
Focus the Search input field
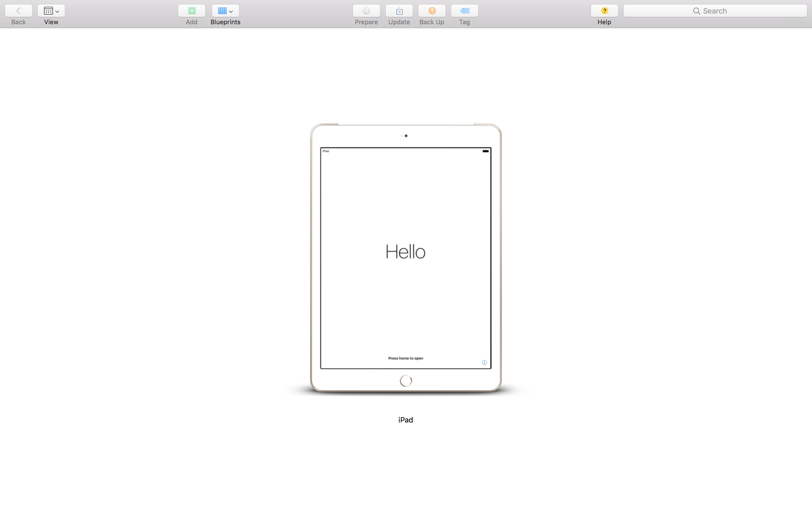(715, 11)
